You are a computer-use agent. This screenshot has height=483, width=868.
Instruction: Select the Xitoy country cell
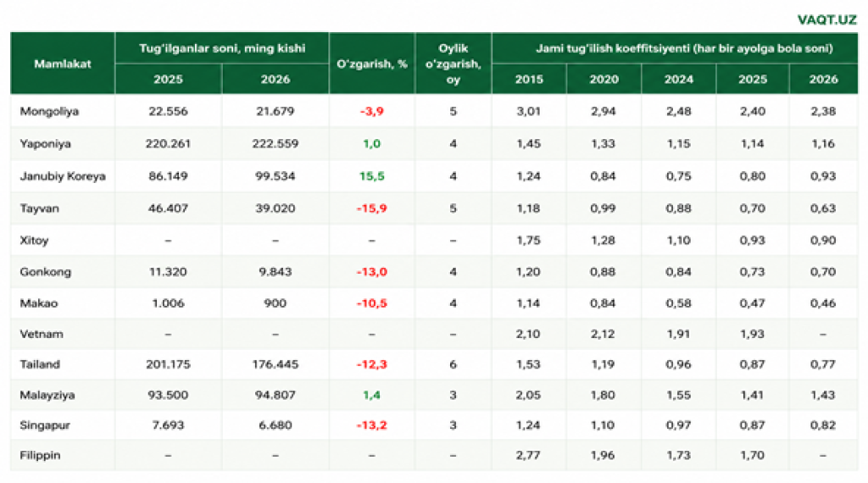point(34,241)
